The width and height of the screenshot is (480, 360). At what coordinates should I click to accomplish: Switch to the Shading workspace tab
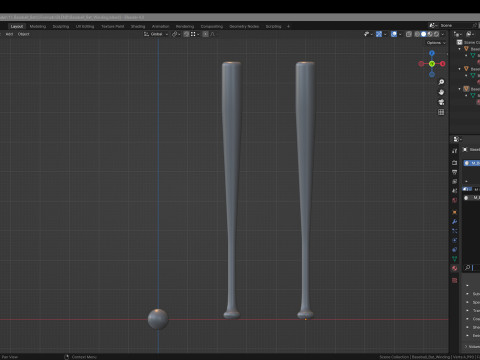pyautogui.click(x=138, y=26)
